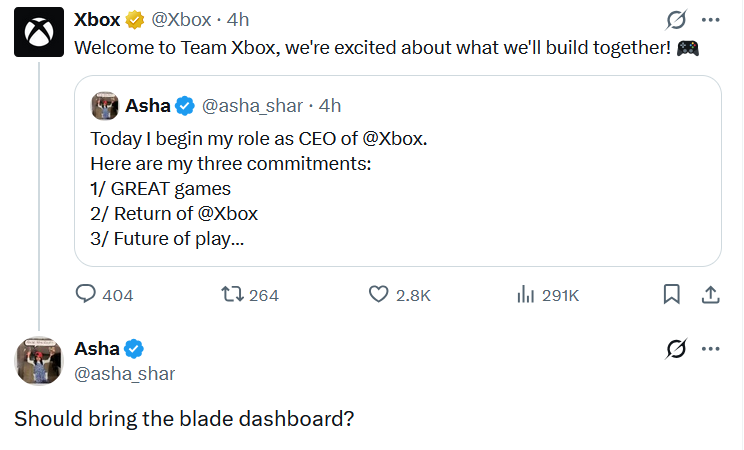The image size is (744, 450).
Task: Bookmark the Xbox welcome tweet
Action: (671, 294)
